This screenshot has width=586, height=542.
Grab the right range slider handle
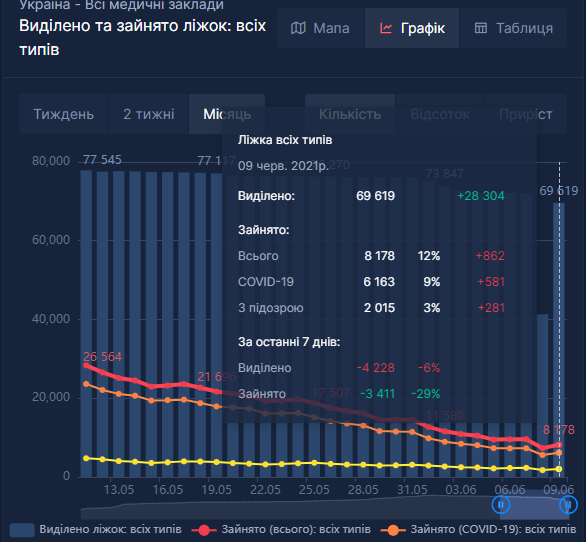coord(568,505)
